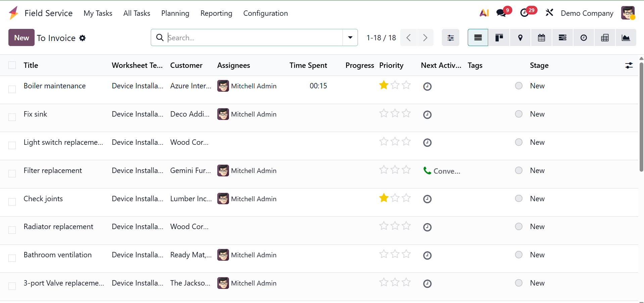This screenshot has height=303, width=644.
Task: Open the AI assistant icon
Action: pyautogui.click(x=484, y=13)
